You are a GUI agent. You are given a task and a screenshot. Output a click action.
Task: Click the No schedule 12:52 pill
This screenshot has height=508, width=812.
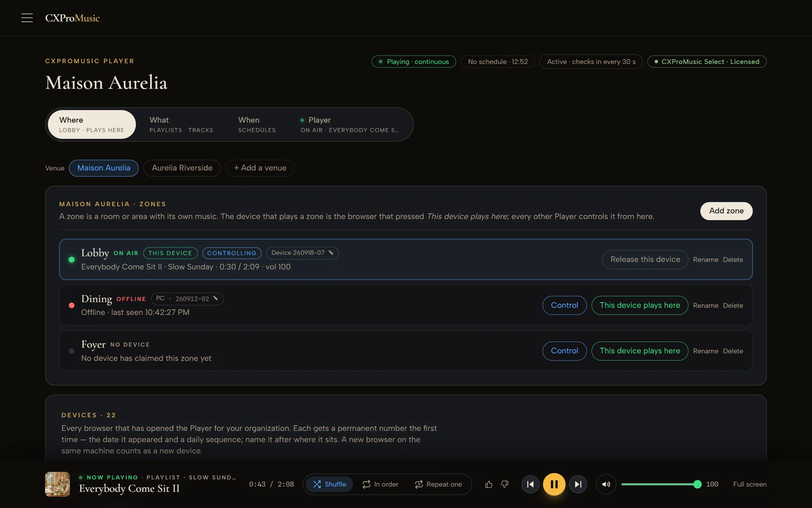click(x=498, y=61)
